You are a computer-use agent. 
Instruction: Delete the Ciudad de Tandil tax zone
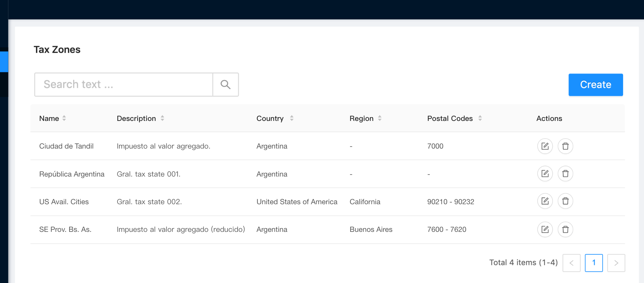[565, 146]
